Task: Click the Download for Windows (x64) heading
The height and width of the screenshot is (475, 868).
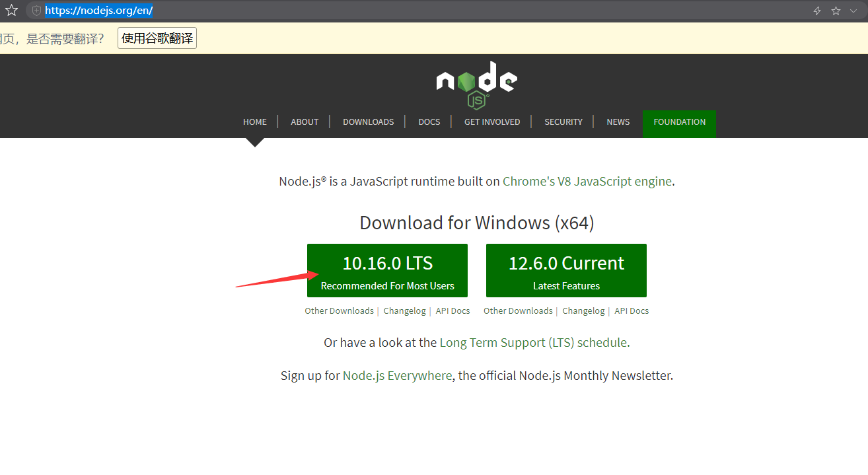Action: pos(477,223)
